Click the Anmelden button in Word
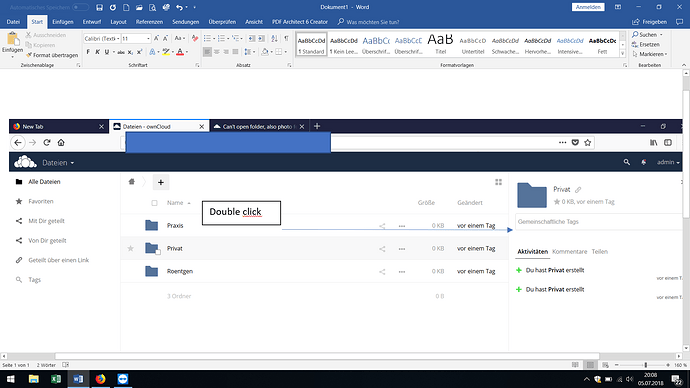This screenshot has width=690, height=388. click(588, 7)
